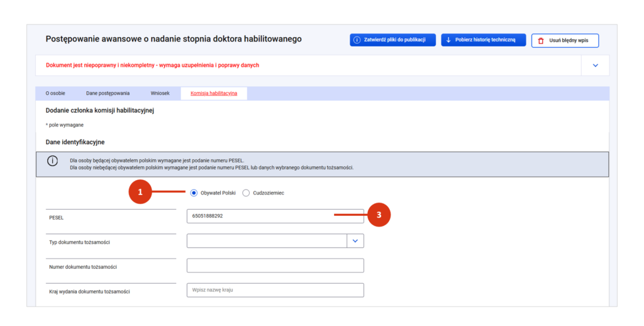Open the Typ dokumentu tożsamości dropdown arrow
Screen dimensions: 644x326
point(355,241)
